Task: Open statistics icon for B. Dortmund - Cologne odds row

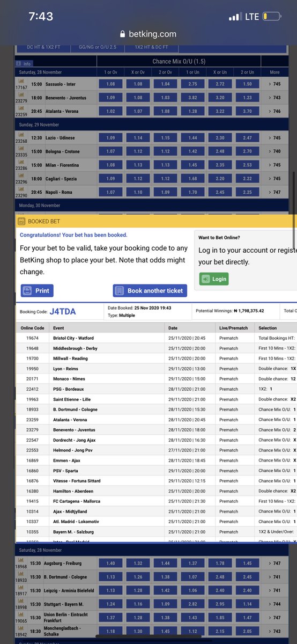Action: coord(21,573)
